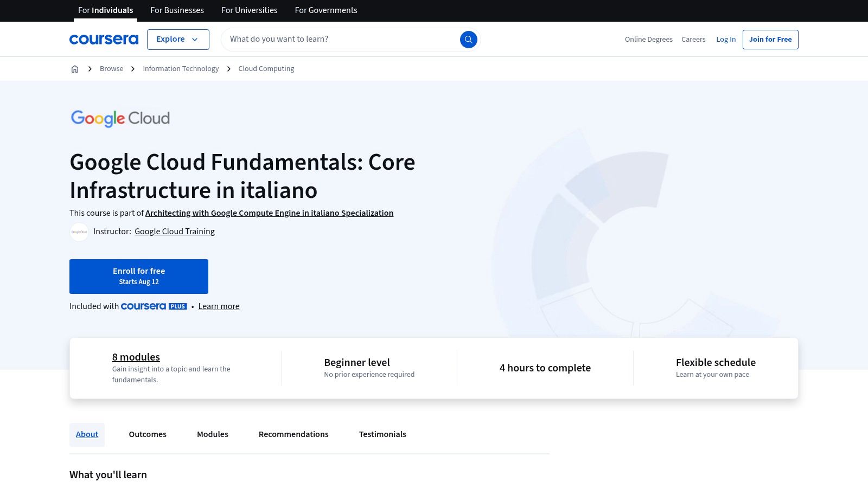Switch to the Testimonials tab
Screen dimensions: 868x488
(x=382, y=434)
